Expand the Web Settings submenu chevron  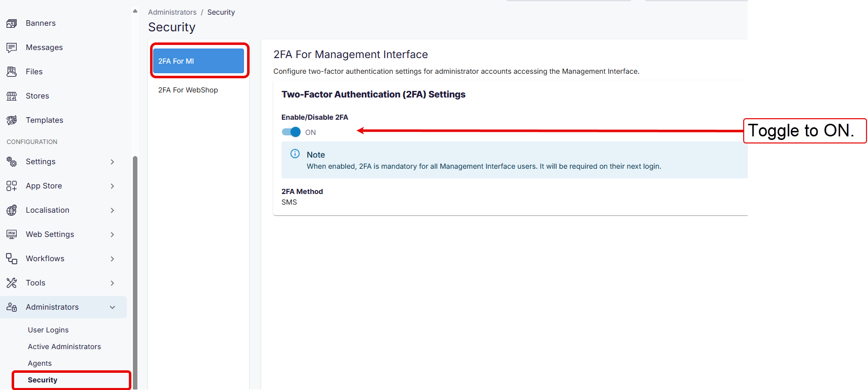(x=112, y=234)
